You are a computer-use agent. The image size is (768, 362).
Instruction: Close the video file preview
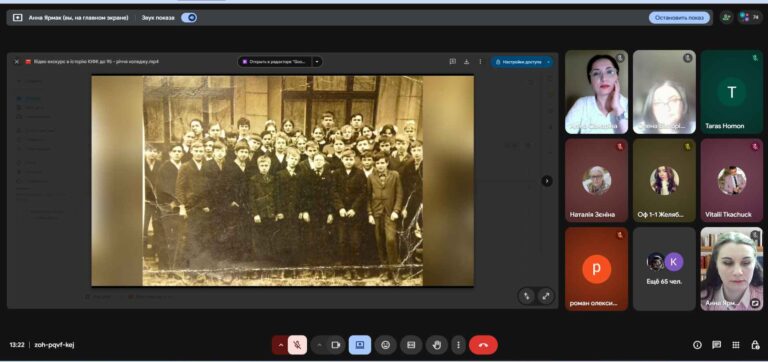(x=16, y=62)
